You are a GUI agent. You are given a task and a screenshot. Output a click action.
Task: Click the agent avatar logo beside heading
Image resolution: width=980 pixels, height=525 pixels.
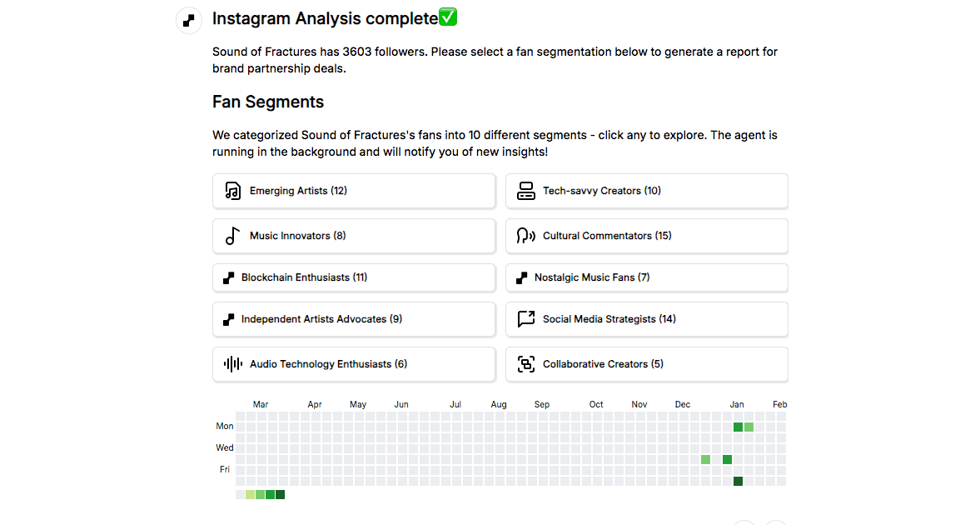pyautogui.click(x=189, y=21)
